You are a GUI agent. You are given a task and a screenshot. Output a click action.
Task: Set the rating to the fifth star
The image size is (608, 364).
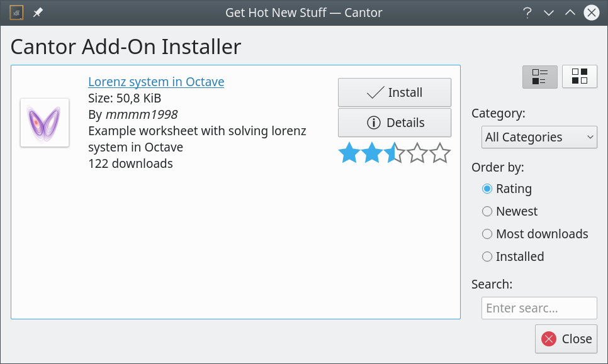click(440, 153)
